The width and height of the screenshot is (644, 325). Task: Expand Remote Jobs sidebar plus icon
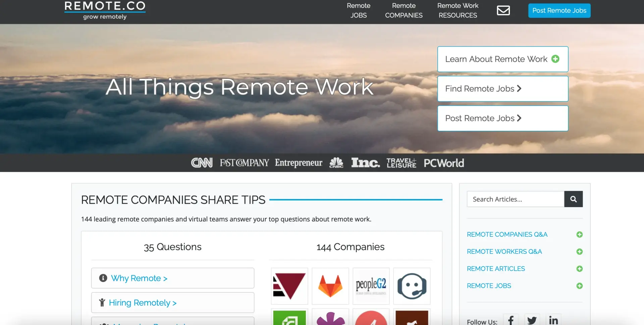click(579, 286)
